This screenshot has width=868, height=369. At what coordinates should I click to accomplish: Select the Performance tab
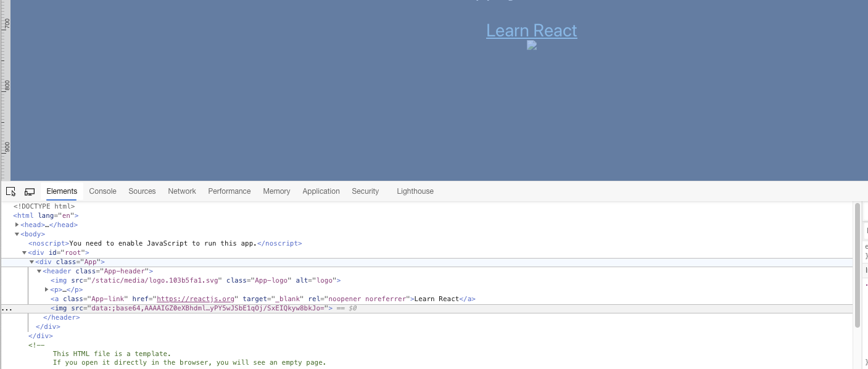(x=229, y=191)
